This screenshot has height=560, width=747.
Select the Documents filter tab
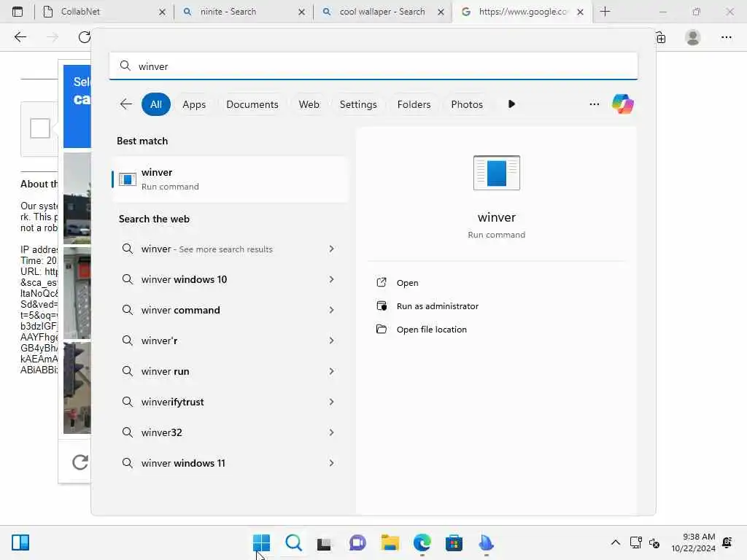coord(252,104)
